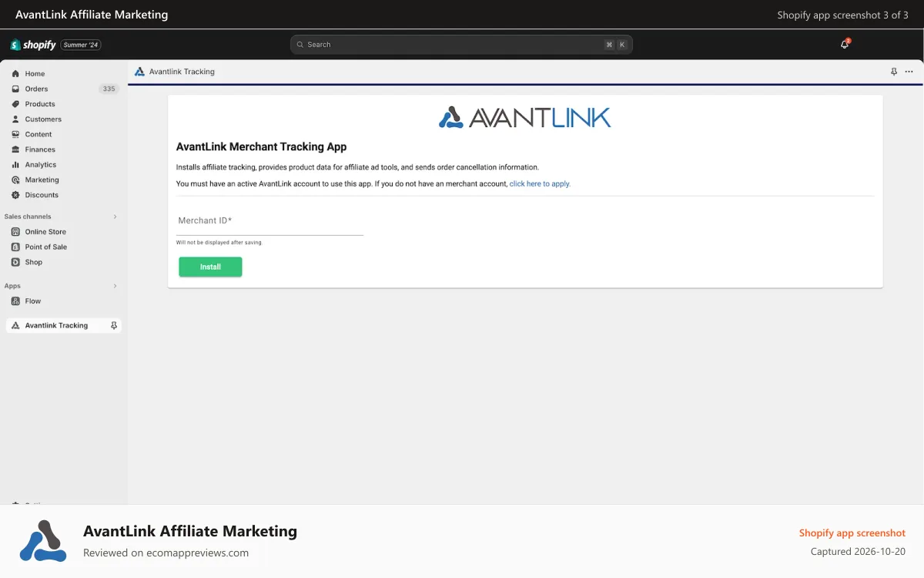
Task: Click the Shop channel icon
Action: pos(15,262)
